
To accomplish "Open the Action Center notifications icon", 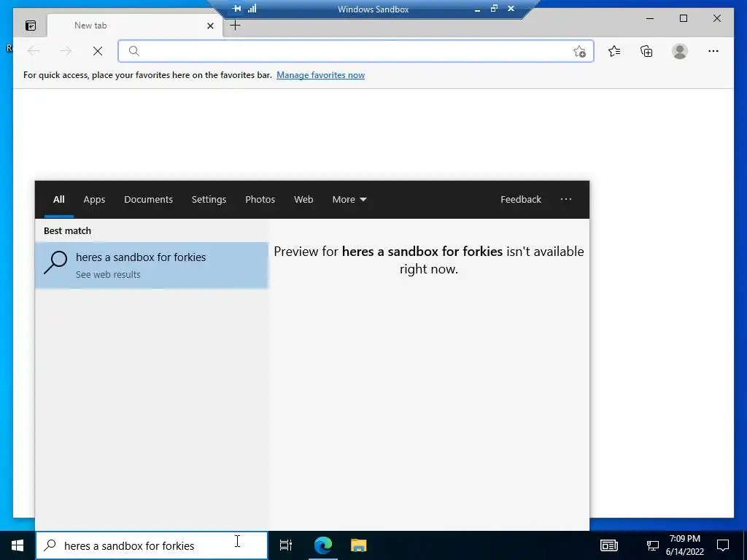I will click(x=723, y=545).
